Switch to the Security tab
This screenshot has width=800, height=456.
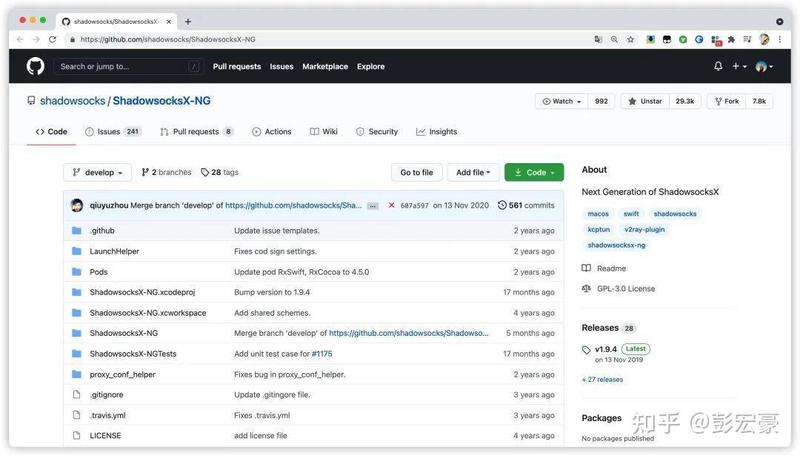[377, 132]
